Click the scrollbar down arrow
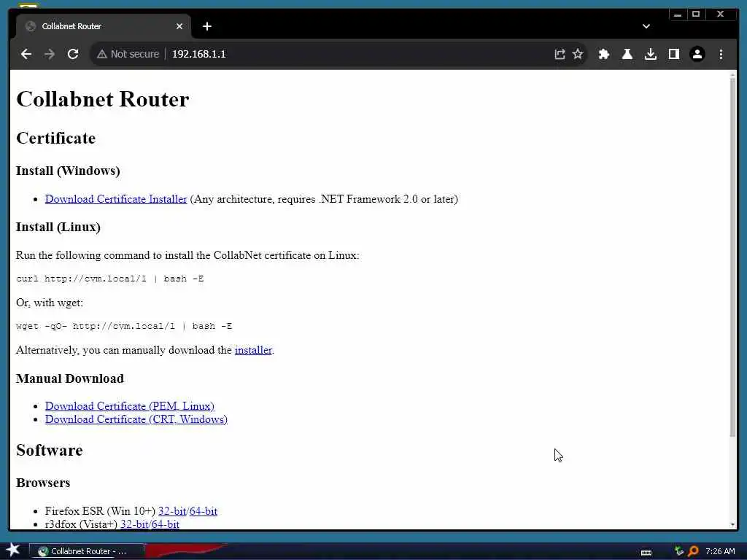747x560 pixels. point(732,524)
